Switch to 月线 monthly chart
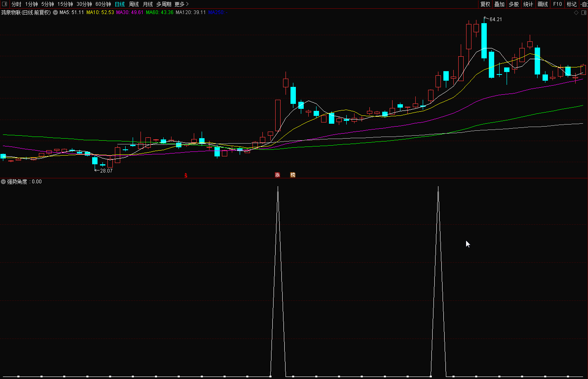The height and width of the screenshot is (379, 588). pos(148,4)
